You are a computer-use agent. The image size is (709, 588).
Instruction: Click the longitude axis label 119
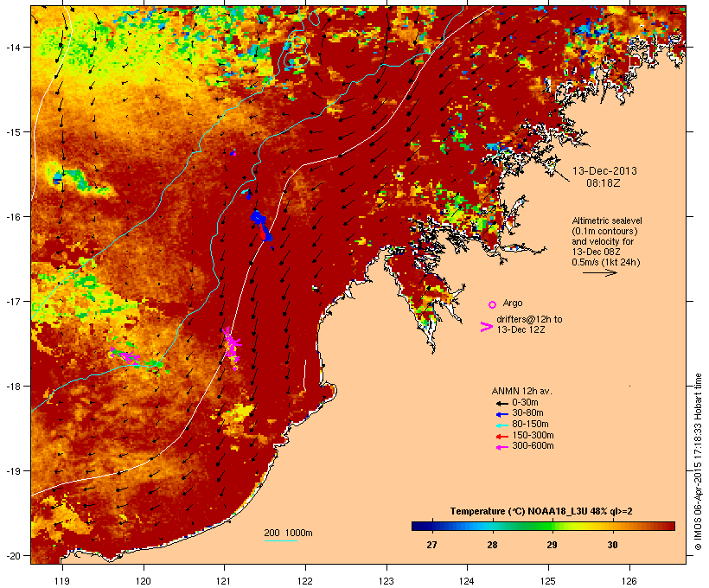[x=62, y=581]
